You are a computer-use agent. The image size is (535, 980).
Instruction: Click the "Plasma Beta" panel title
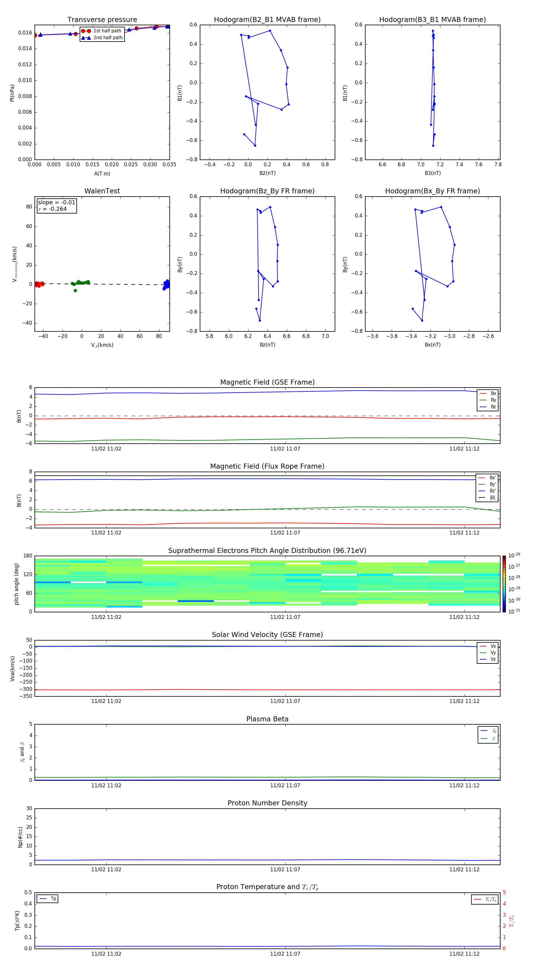click(x=267, y=719)
